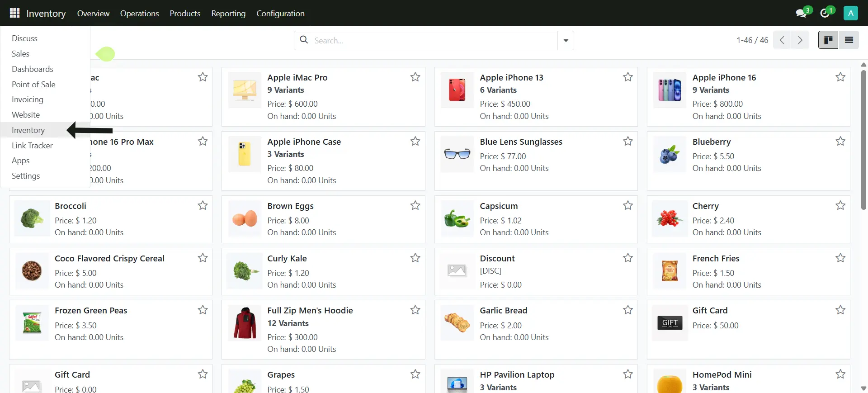The image size is (868, 393).
Task: Open the Configuration menu
Action: point(280,14)
